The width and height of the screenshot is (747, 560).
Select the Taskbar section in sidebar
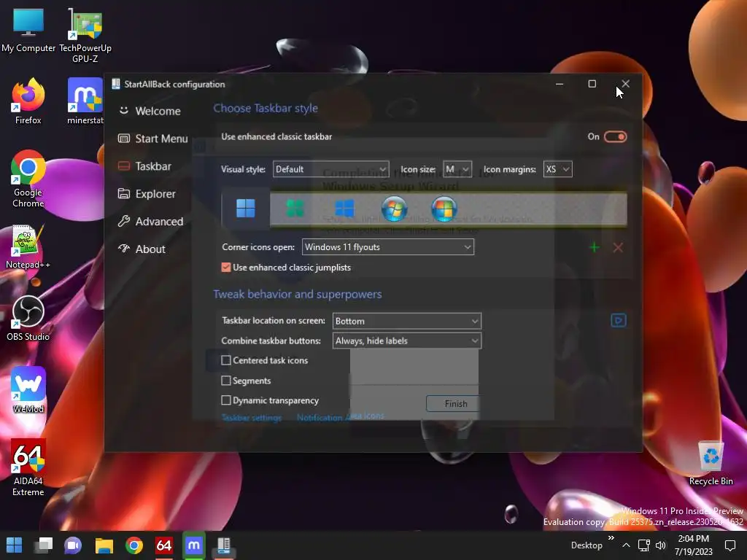145,166
